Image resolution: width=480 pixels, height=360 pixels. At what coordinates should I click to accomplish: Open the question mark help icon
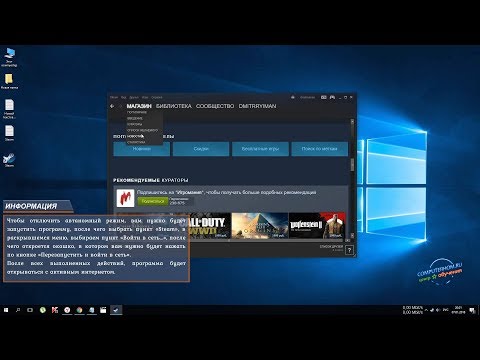point(349,250)
